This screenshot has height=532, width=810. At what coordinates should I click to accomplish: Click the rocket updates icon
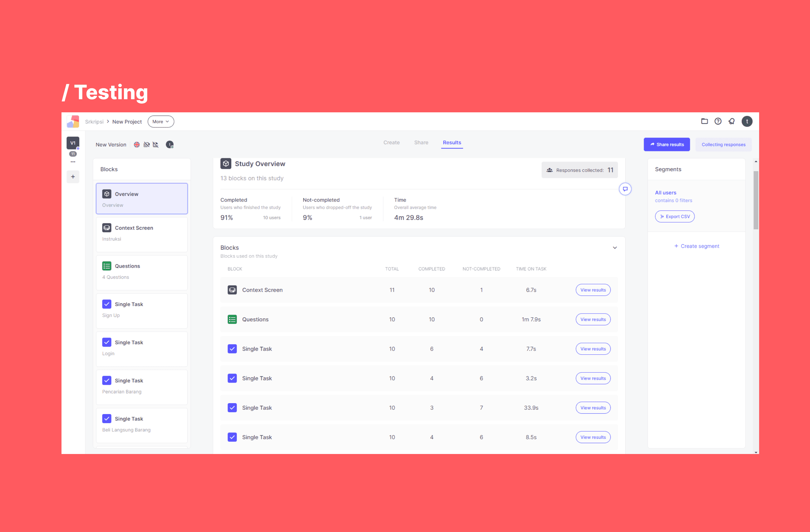(731, 121)
